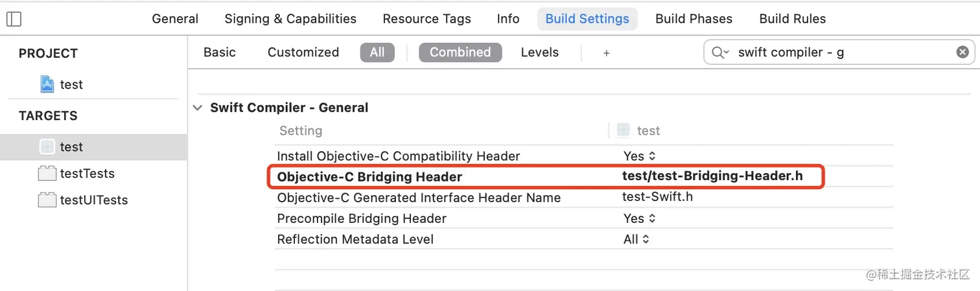Open the Build Phases tab
This screenshot has width=980, height=291.
pyautogui.click(x=694, y=19)
